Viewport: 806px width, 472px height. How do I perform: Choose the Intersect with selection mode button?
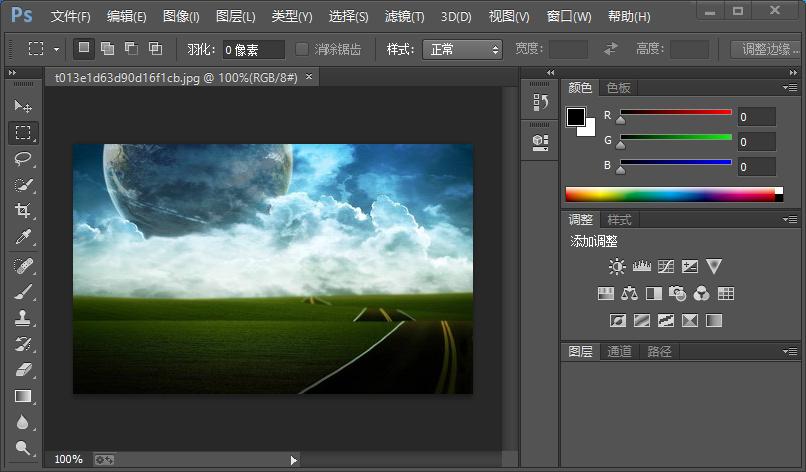(x=155, y=48)
